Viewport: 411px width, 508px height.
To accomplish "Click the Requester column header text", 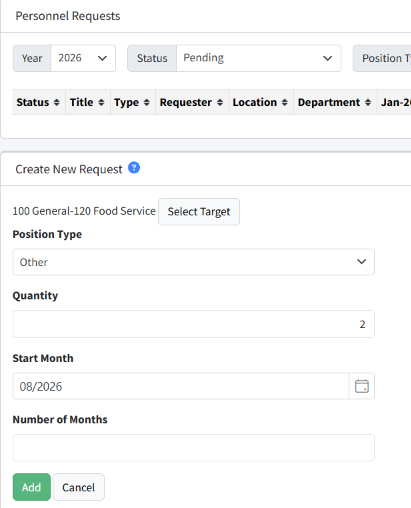I will [x=186, y=102].
